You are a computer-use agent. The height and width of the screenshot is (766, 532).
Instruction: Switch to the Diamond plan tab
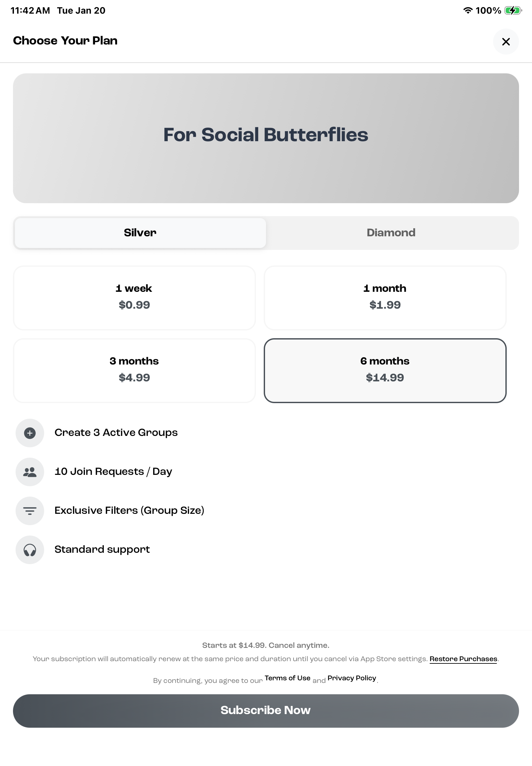tap(391, 233)
